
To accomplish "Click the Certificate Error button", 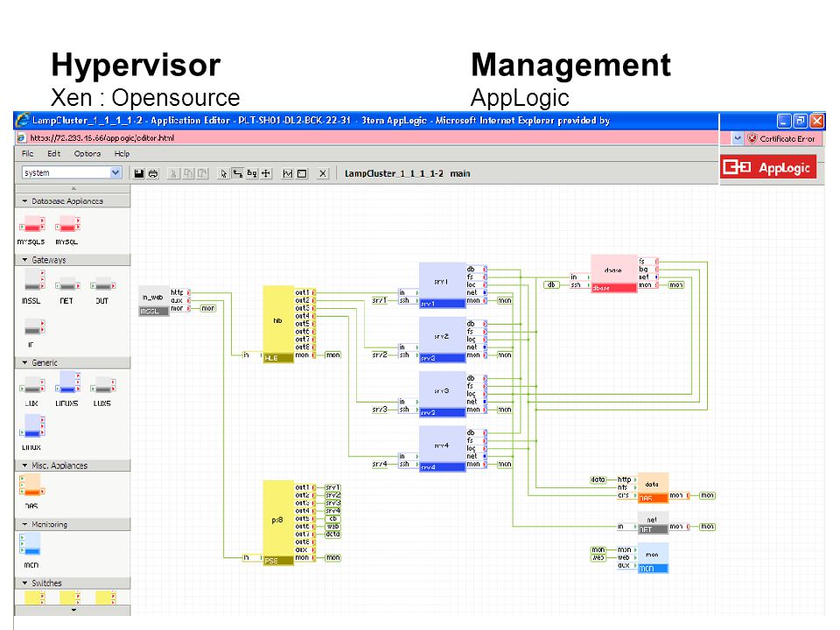I will click(781, 139).
